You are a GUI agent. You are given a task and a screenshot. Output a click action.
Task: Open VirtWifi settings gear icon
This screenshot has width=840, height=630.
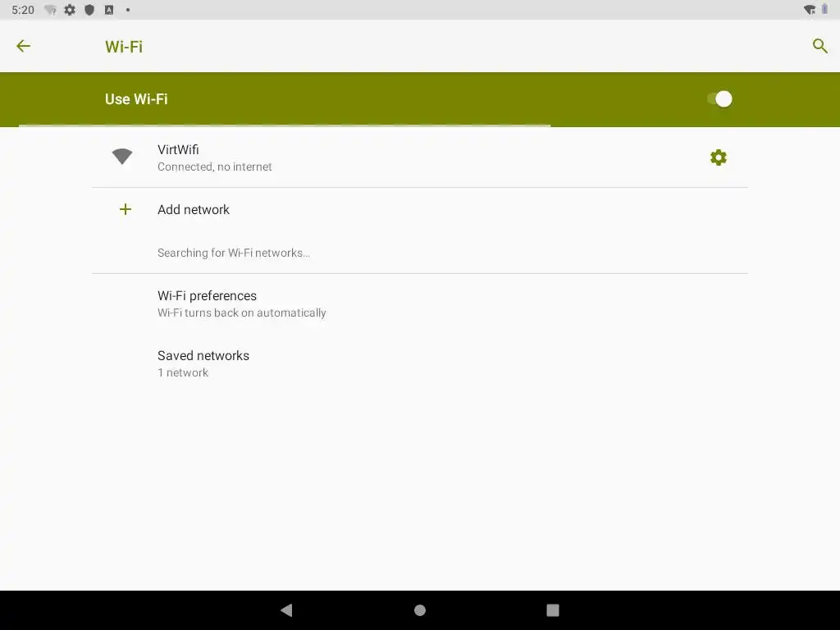click(719, 157)
